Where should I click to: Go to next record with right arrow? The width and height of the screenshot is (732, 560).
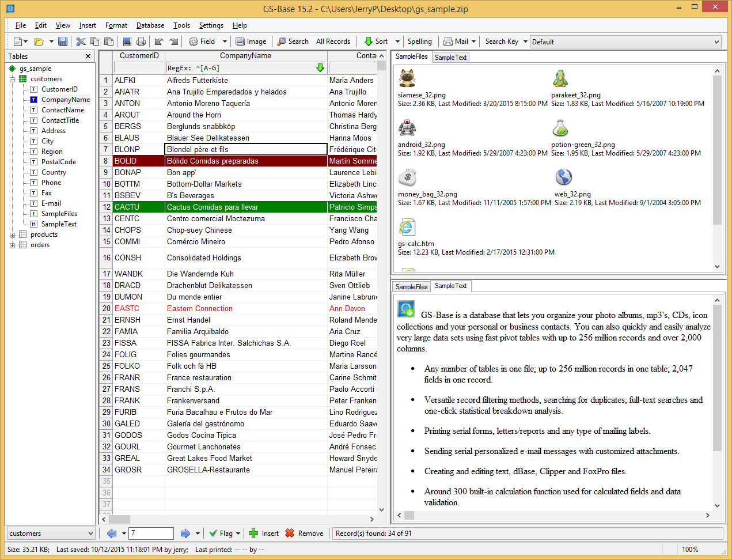click(185, 533)
